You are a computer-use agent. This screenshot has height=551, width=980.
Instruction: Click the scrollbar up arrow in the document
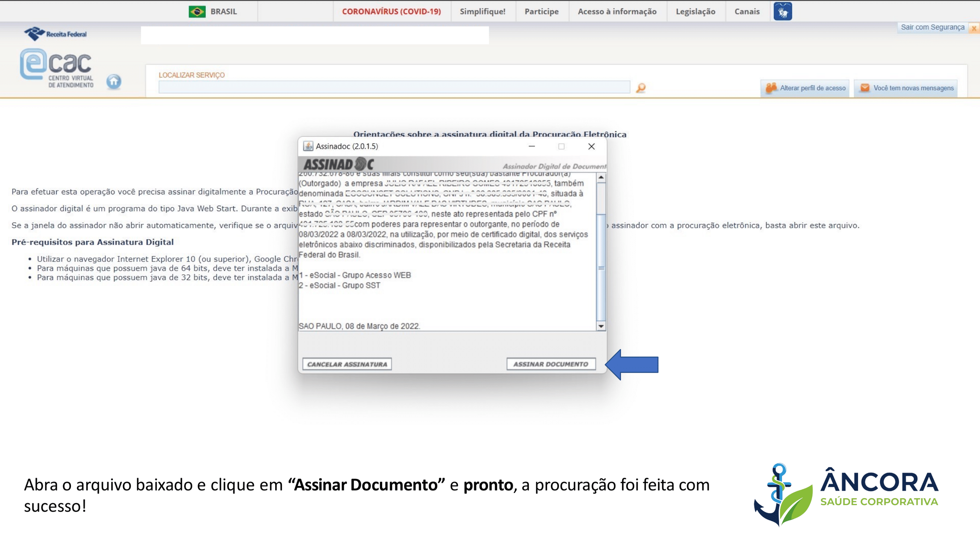601,178
